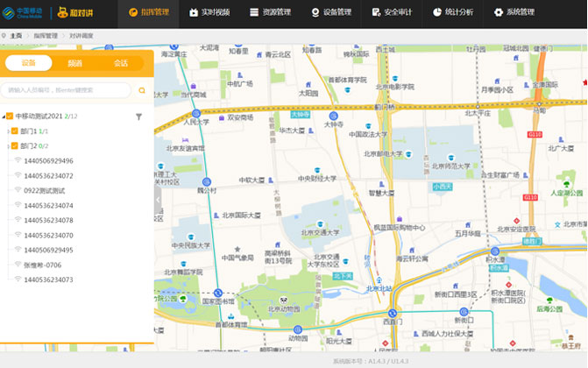This screenshot has width=588, height=368.
Task: Click the 系统版本号 version footer text
Action: click(371, 361)
